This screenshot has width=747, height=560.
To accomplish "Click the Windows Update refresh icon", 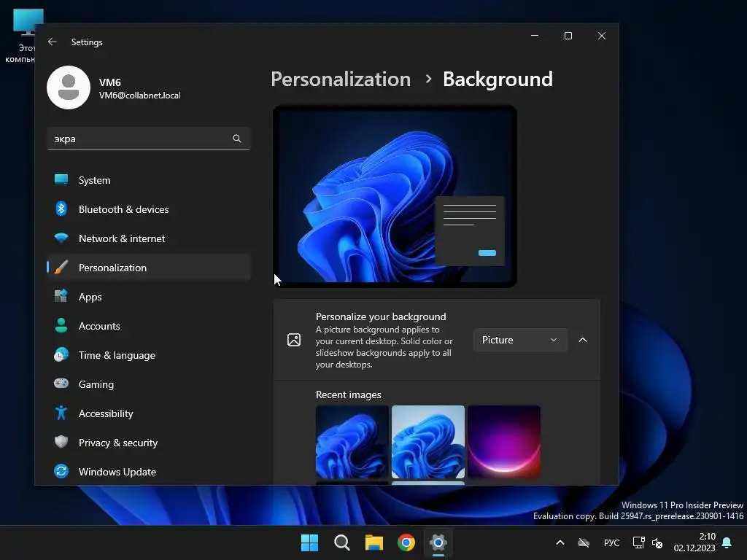I will click(x=61, y=472).
